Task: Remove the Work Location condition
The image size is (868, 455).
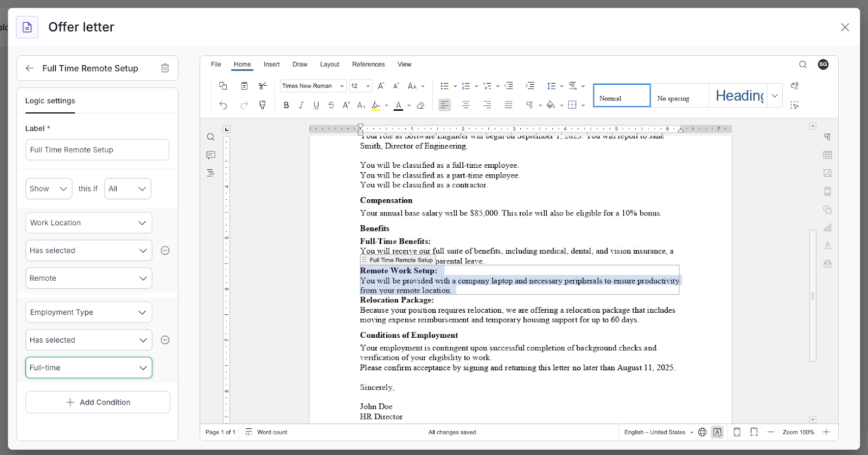Action: point(165,250)
